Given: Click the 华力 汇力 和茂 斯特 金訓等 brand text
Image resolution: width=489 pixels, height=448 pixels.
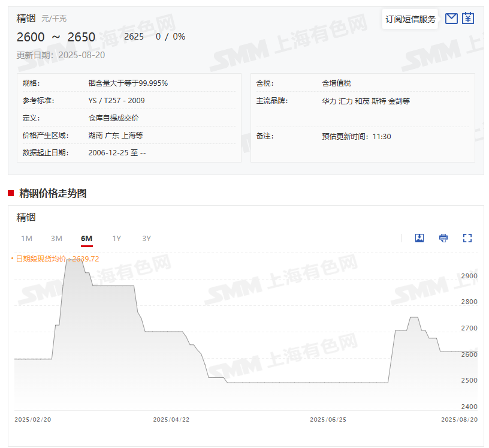Looking at the screenshot, I should (366, 101).
